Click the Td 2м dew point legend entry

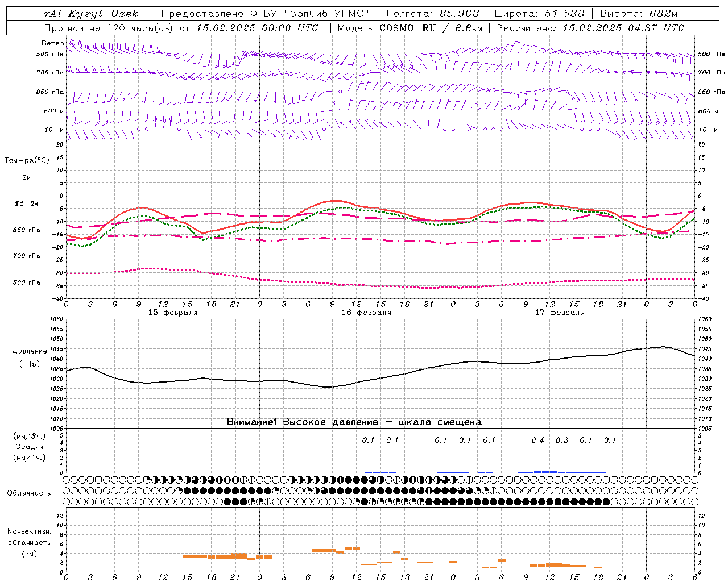pyautogui.click(x=26, y=203)
